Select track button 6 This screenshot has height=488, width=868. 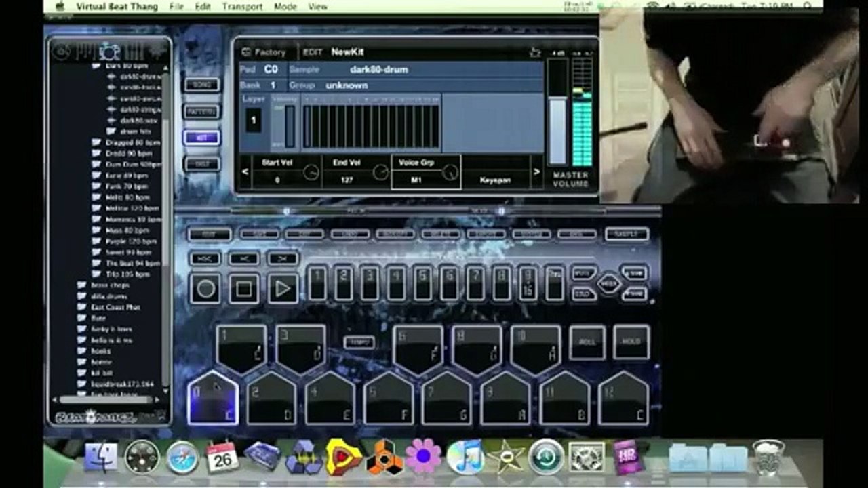click(x=449, y=283)
